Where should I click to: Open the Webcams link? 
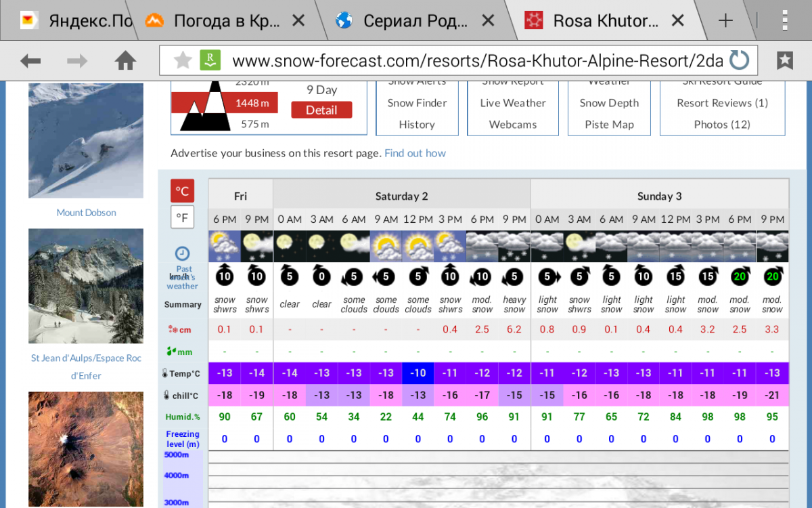[x=513, y=125]
